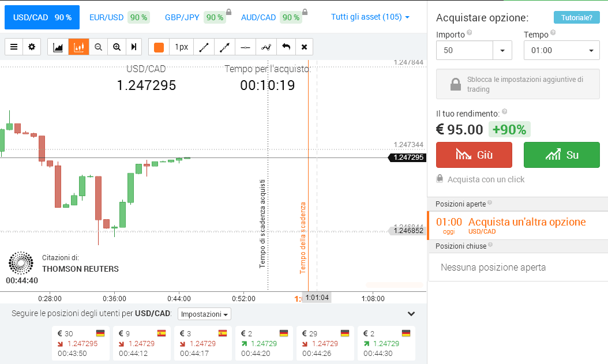Select the trend line drawing tool

[x=204, y=47]
